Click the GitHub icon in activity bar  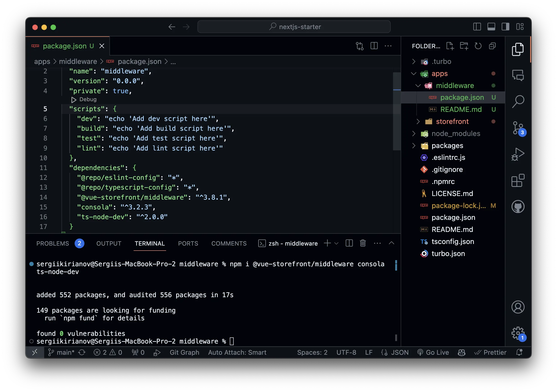click(x=518, y=206)
